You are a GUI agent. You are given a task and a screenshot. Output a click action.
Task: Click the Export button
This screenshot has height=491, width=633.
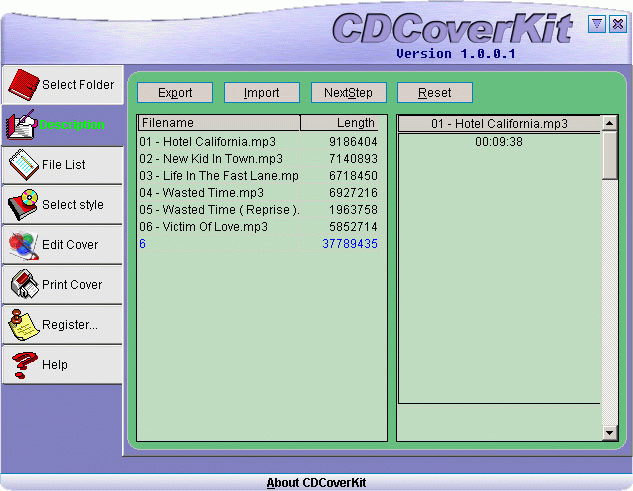175,93
